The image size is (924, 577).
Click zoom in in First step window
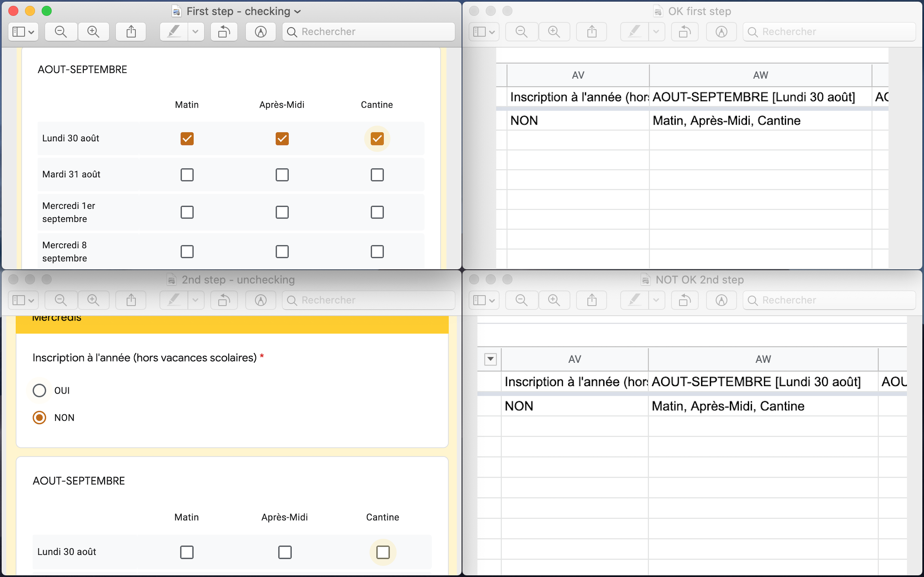click(x=93, y=32)
